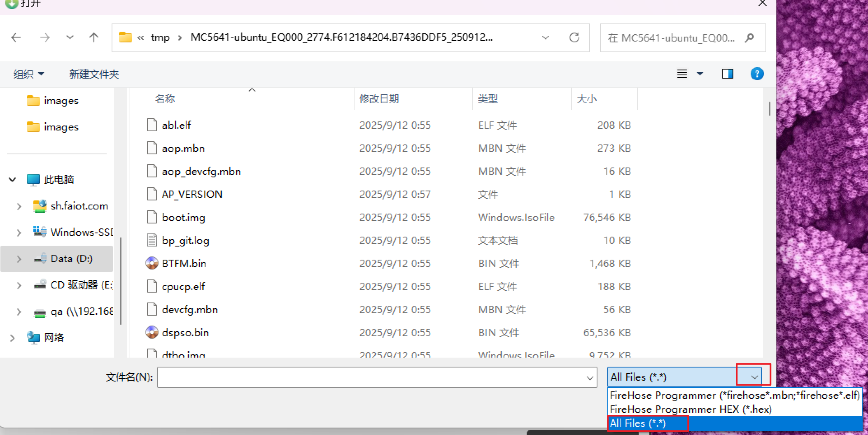Expand 网络 tree node
This screenshot has height=435, width=868.
pos(12,338)
